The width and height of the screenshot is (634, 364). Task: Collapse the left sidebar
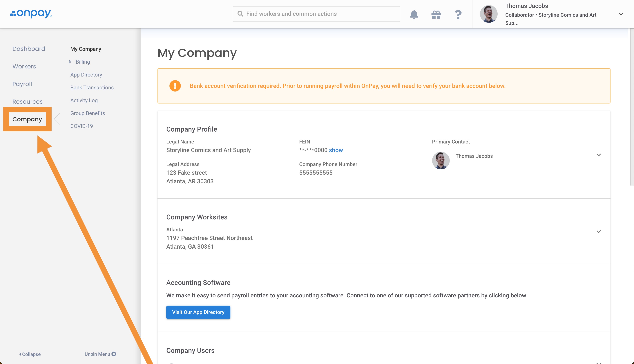click(x=30, y=354)
